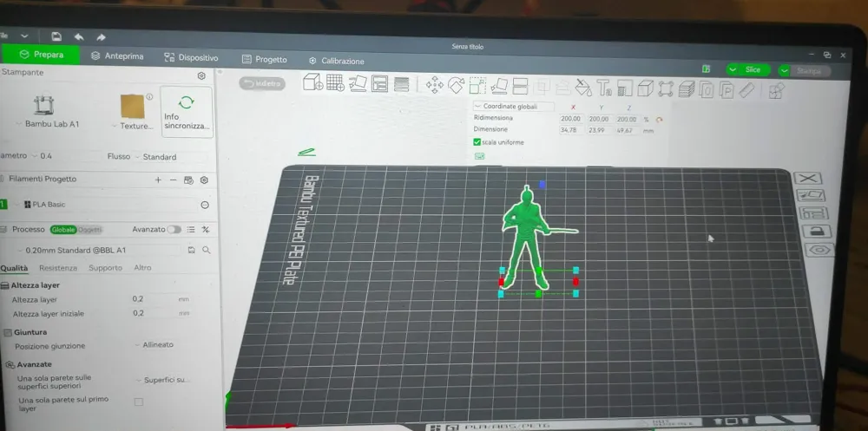Toggle the Avanzato advanced mode switch
The height and width of the screenshot is (431, 868).
(174, 229)
